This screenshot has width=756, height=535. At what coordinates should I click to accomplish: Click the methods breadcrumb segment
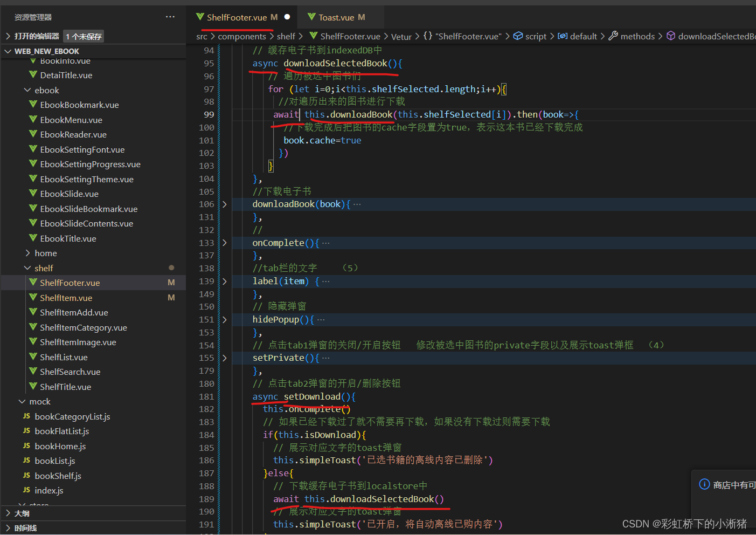coord(632,36)
